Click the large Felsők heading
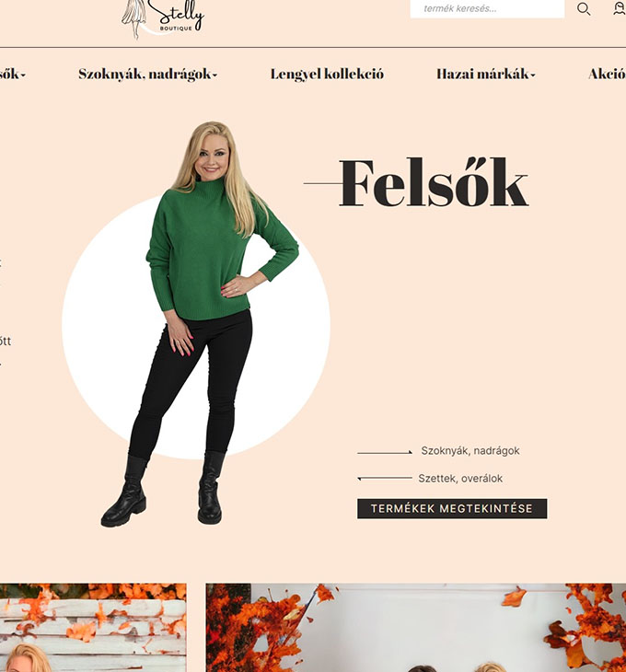626x672 pixels. click(x=434, y=182)
